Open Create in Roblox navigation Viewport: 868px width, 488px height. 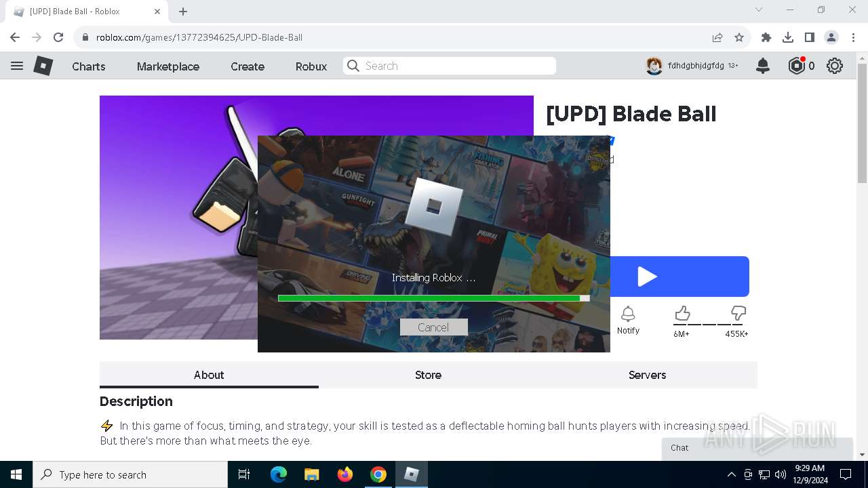(248, 66)
